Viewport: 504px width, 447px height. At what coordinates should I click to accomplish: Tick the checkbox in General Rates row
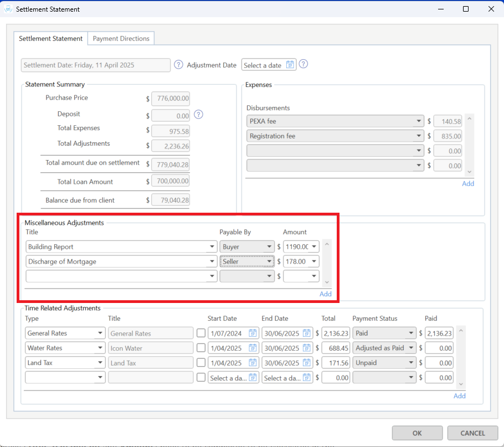pyautogui.click(x=202, y=333)
